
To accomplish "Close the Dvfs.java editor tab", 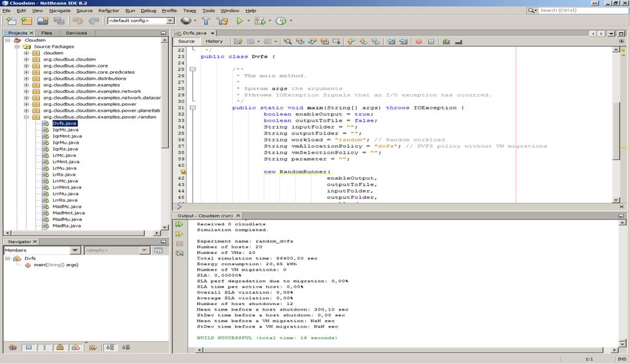I will coord(212,33).
